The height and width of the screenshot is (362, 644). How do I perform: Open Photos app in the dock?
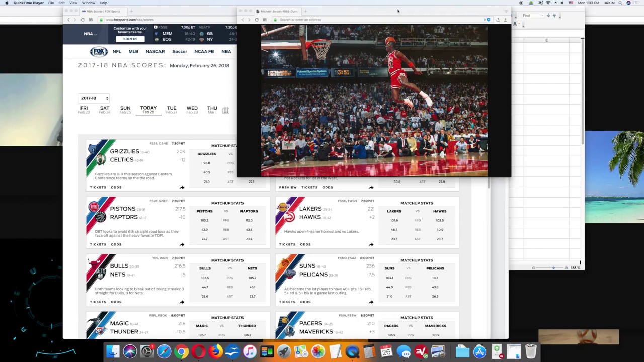[318, 351]
